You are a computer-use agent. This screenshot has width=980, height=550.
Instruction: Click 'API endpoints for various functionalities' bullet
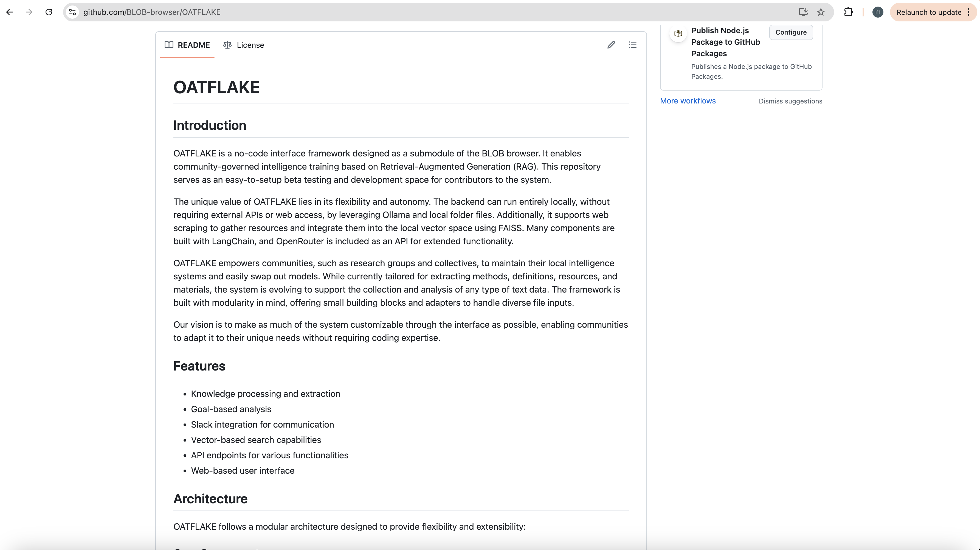pos(269,455)
